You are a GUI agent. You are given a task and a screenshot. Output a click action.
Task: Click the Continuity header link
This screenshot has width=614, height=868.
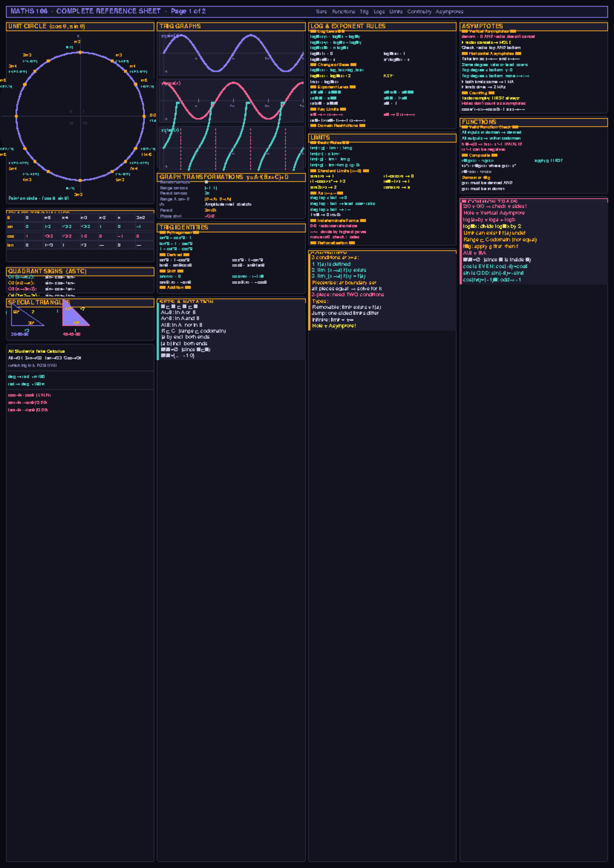click(419, 12)
